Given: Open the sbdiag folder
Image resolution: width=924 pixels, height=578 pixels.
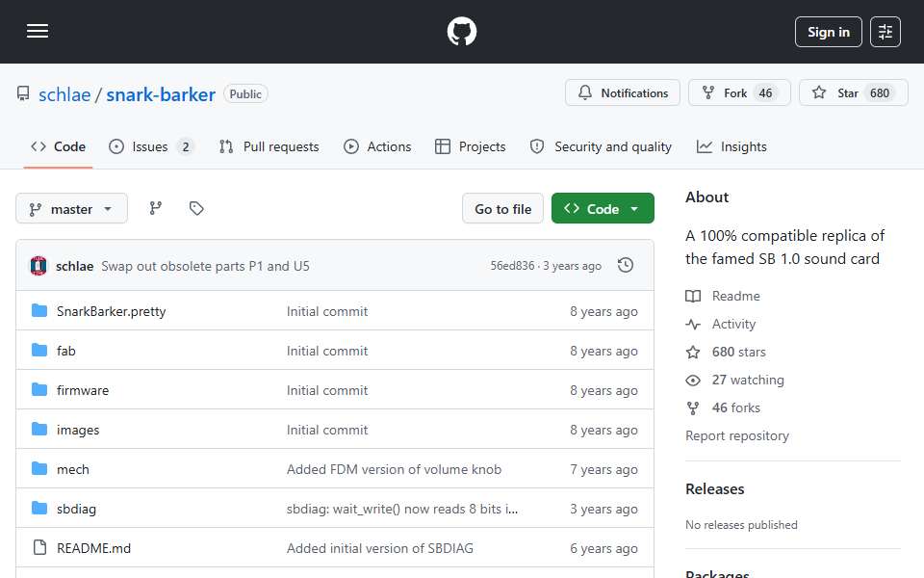Looking at the screenshot, I should coord(76,509).
